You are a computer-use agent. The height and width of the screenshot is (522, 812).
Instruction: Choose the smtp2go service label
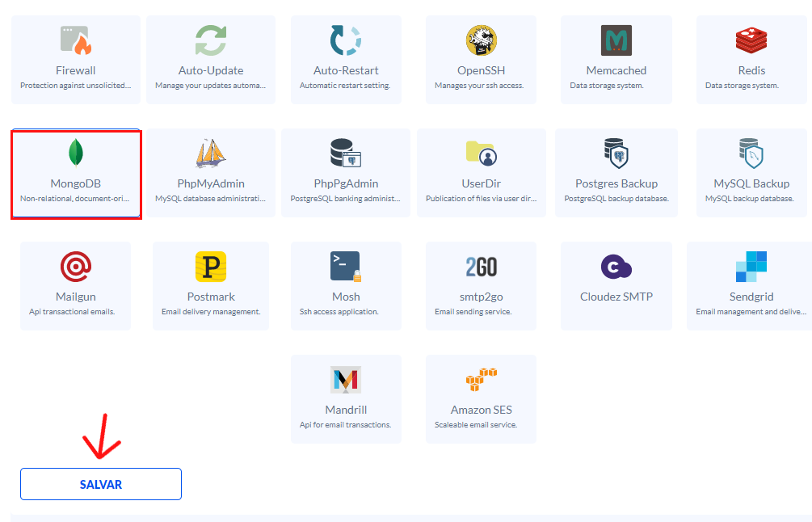click(481, 297)
